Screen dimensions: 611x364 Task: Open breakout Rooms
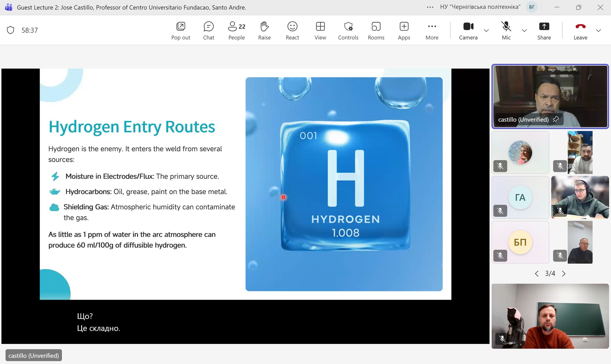click(x=376, y=30)
